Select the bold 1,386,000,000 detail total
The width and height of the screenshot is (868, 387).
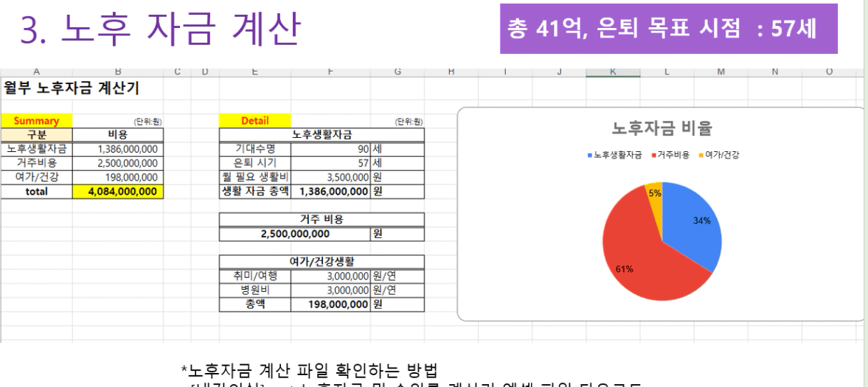[330, 192]
